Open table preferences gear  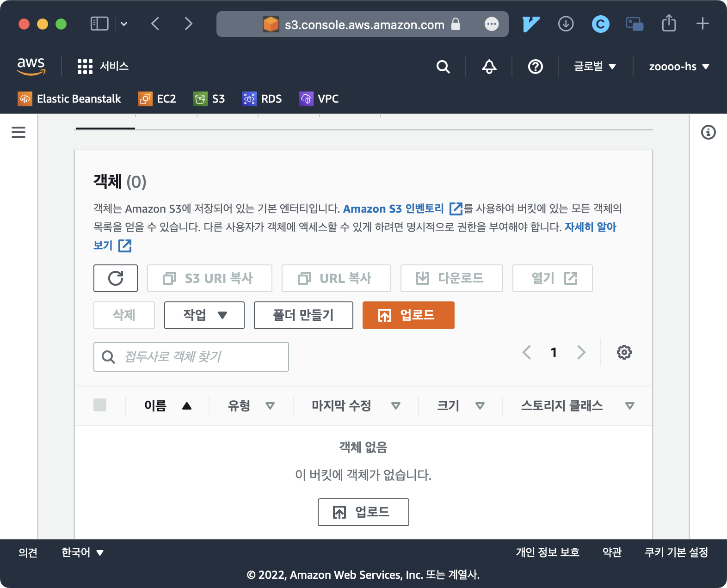(x=624, y=352)
